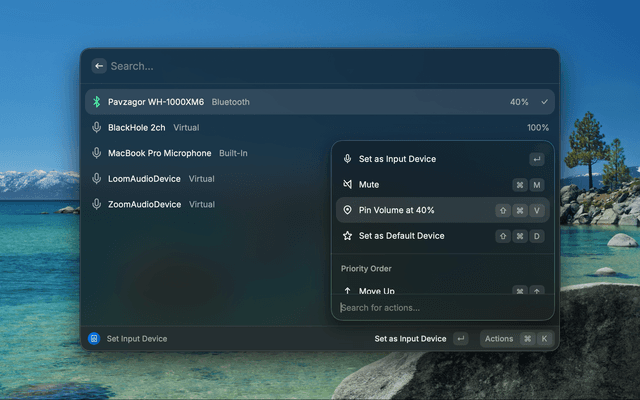This screenshot has width=640, height=400.
Task: Open the Actions panel button in footer
Action: coord(515,339)
